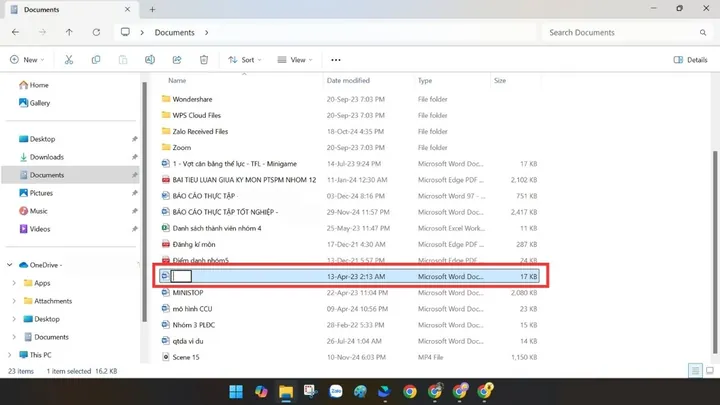Click File Explorer icon on taskbar
Viewport: 720px width, 405px height.
tap(286, 392)
